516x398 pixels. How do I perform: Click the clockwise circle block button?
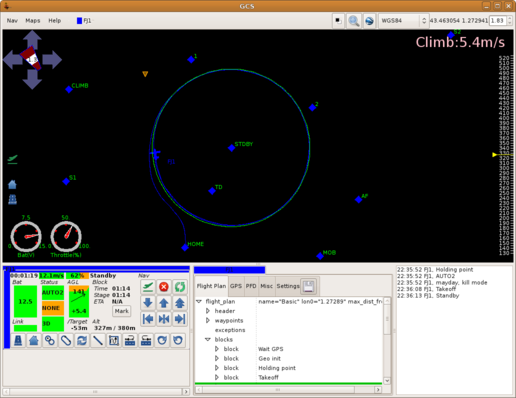click(x=162, y=340)
